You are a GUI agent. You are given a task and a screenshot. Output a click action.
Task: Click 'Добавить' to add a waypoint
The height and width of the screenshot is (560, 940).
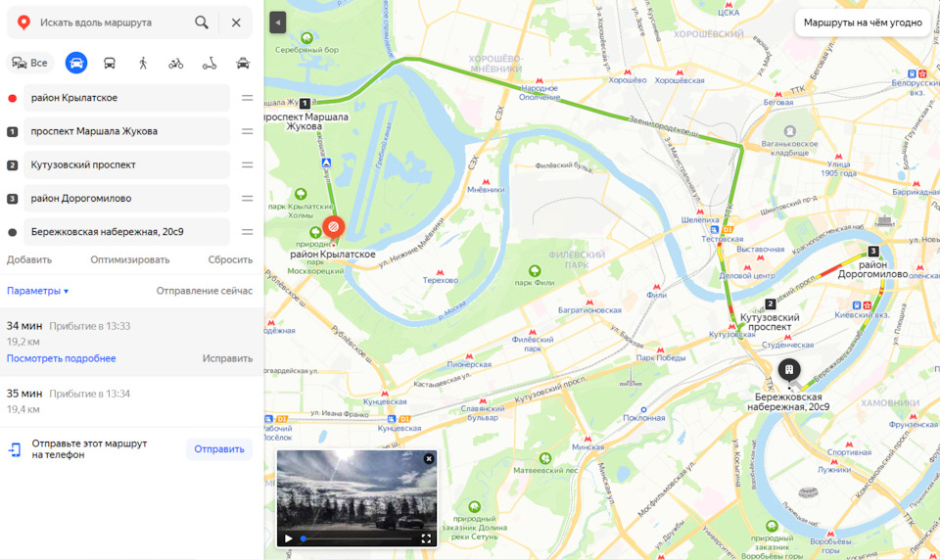point(29,259)
